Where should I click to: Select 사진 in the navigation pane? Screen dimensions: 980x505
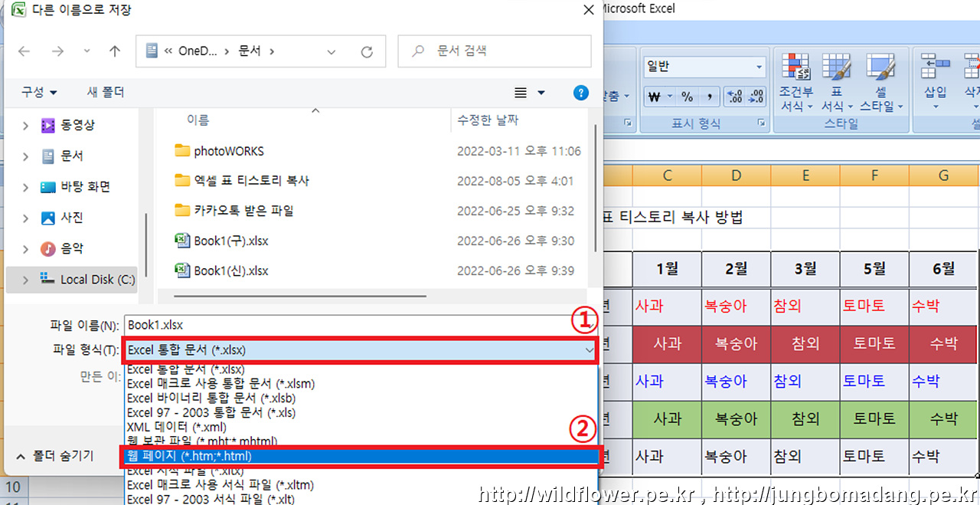click(x=71, y=218)
